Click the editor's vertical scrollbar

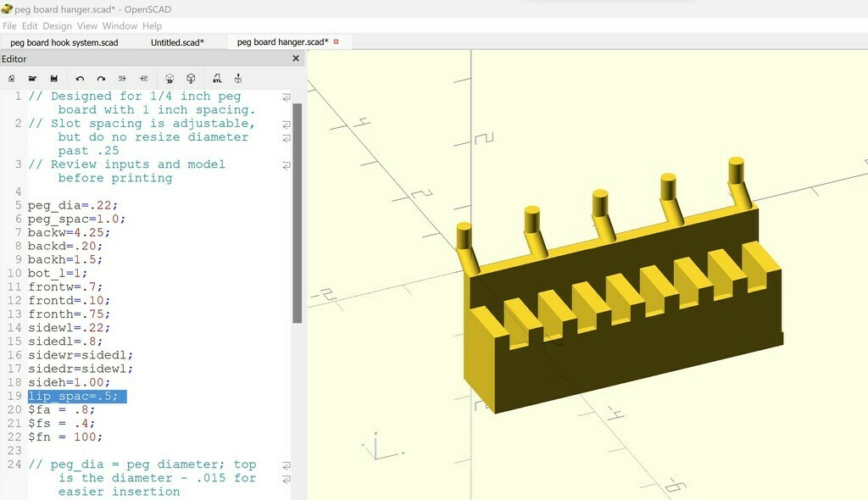pyautogui.click(x=297, y=212)
